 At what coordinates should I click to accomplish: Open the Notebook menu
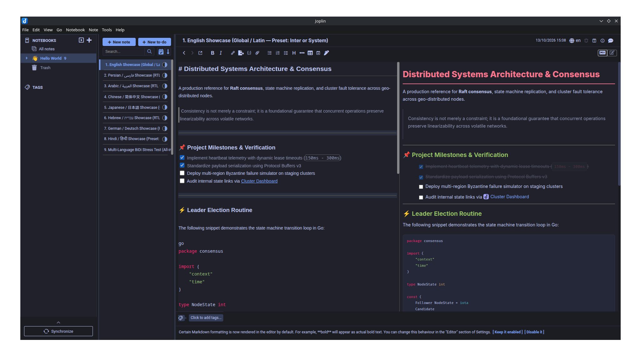[x=75, y=30]
